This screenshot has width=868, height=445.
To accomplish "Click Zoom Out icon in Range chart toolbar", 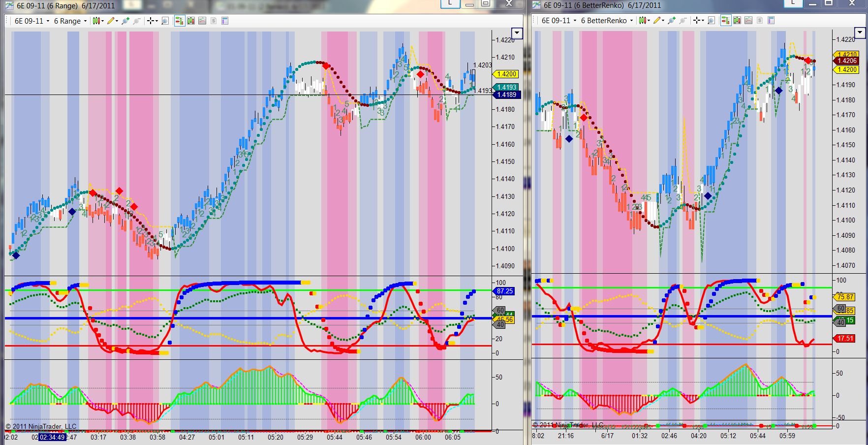I will point(137,21).
